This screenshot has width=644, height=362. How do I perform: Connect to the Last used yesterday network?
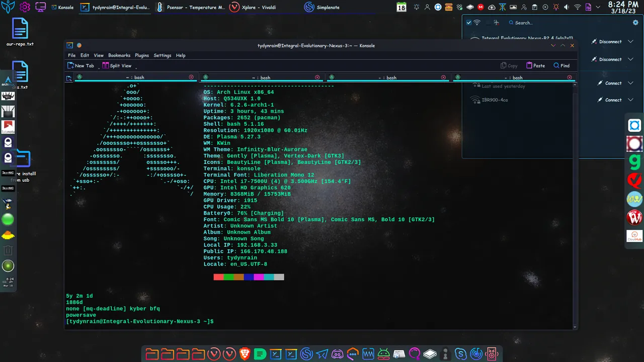609,83
